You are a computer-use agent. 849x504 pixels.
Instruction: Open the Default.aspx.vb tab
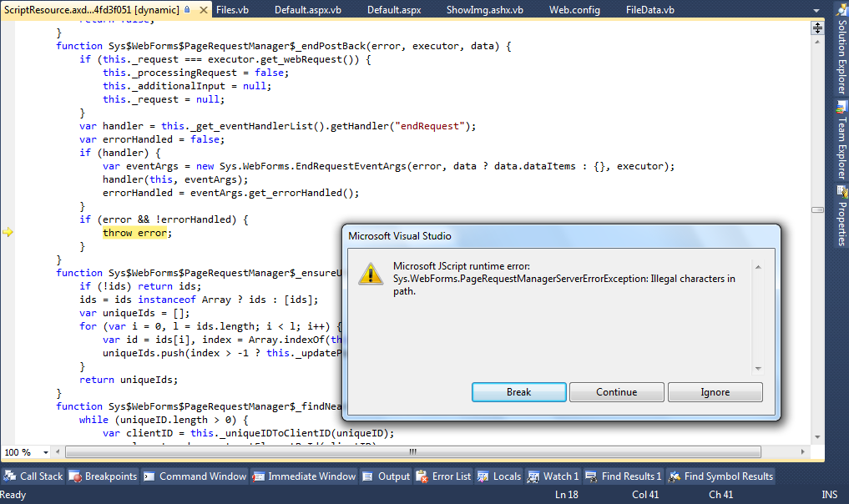[307, 10]
